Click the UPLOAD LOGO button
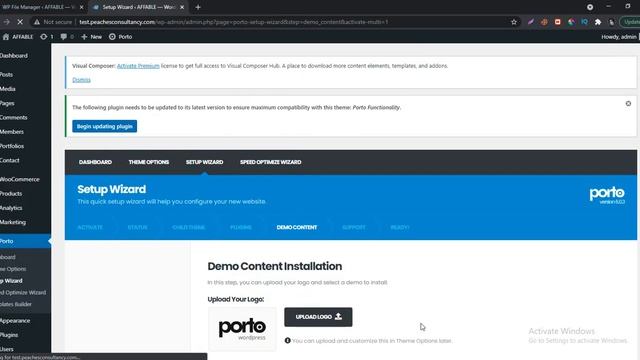640x360 pixels. point(318,317)
